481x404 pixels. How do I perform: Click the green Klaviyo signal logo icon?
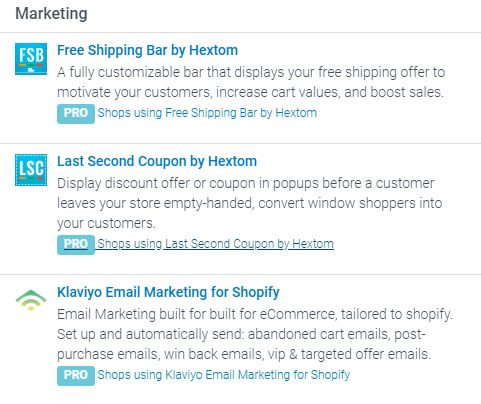point(31,300)
